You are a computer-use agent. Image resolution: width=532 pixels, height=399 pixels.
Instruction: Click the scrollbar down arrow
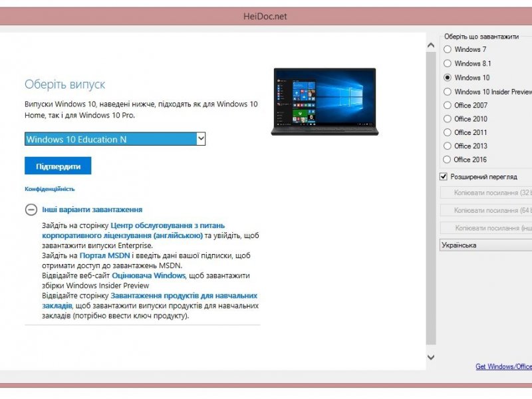pos(431,357)
